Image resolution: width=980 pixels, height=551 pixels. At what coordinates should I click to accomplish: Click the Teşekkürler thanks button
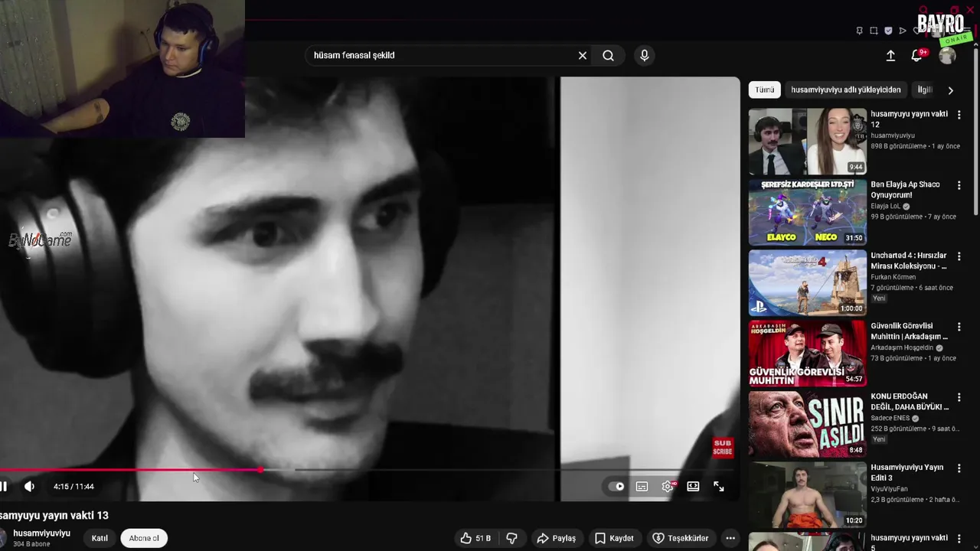click(680, 538)
